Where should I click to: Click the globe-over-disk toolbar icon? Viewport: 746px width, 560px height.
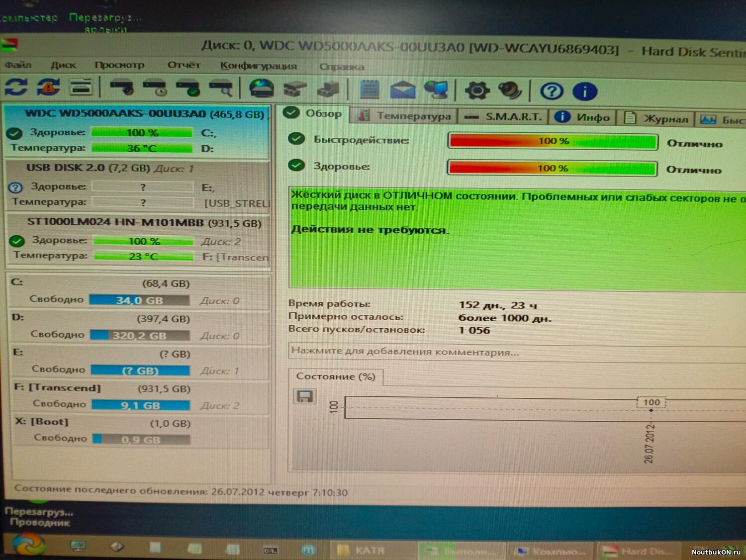[x=262, y=89]
